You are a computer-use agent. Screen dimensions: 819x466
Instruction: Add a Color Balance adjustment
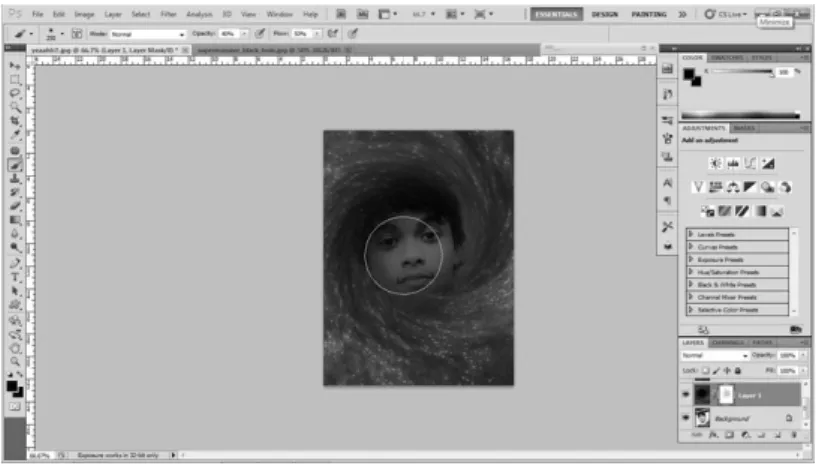pos(733,187)
